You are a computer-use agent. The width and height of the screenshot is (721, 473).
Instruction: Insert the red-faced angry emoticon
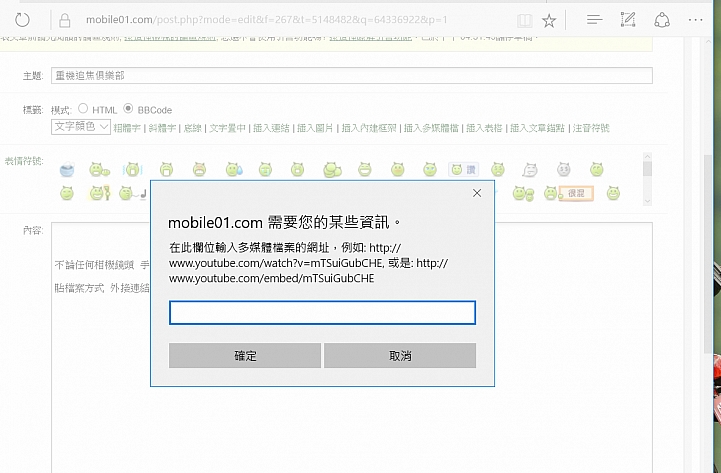pyautogui.click(x=199, y=170)
